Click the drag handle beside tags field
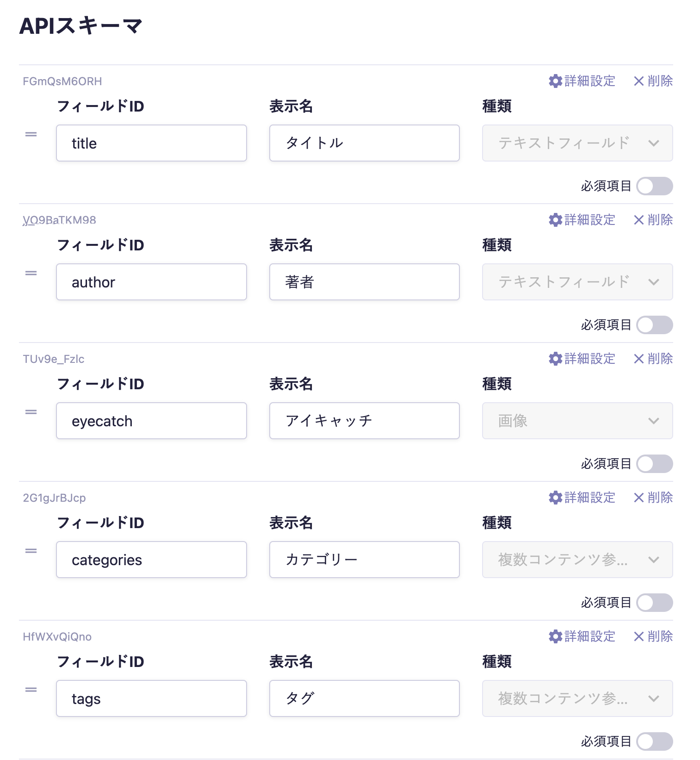This screenshot has height=760, width=700. click(x=31, y=690)
